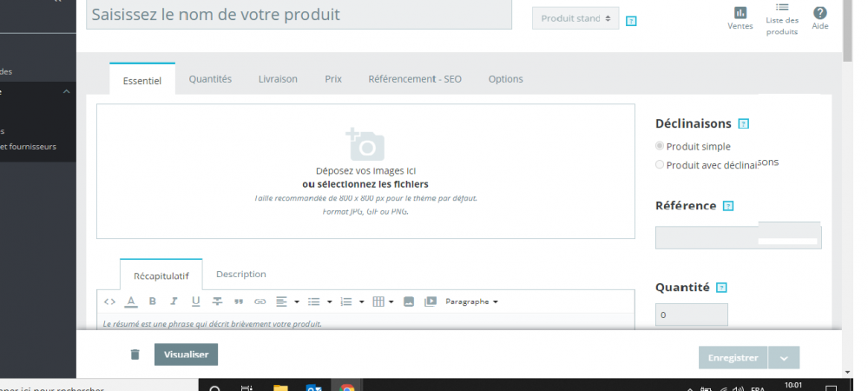Toggle italic formatting in editor
Screen dimensions: 868x391
tap(174, 302)
